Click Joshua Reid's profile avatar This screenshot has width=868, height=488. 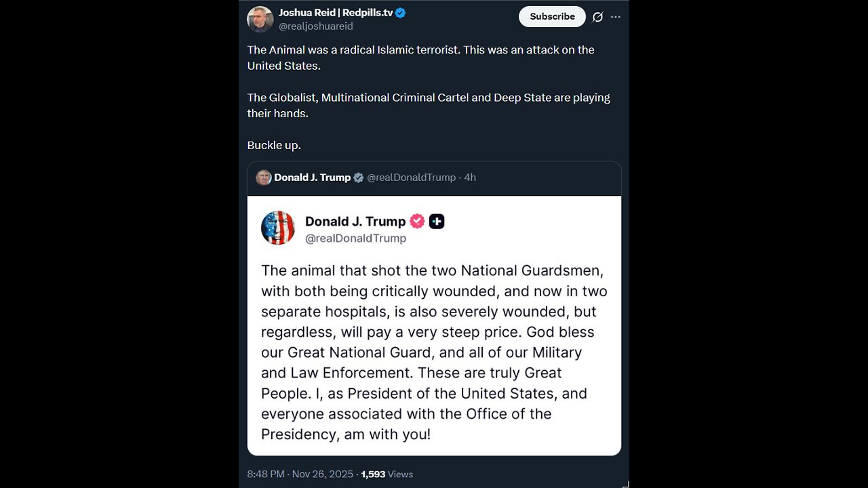(x=260, y=19)
